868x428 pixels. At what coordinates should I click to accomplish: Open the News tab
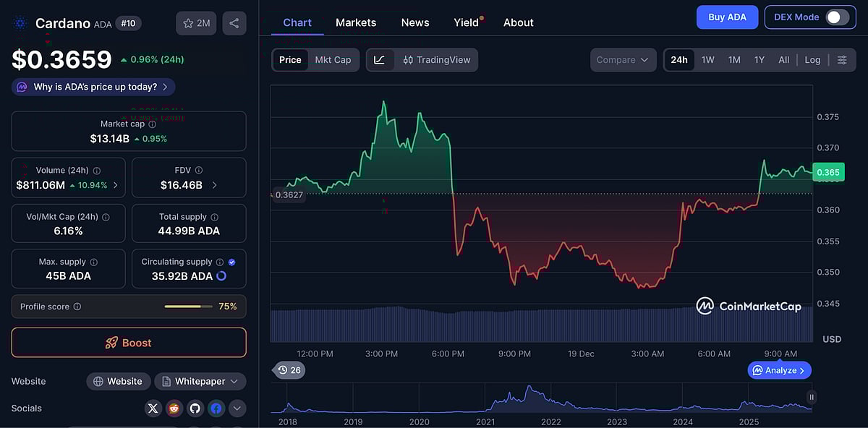click(414, 22)
